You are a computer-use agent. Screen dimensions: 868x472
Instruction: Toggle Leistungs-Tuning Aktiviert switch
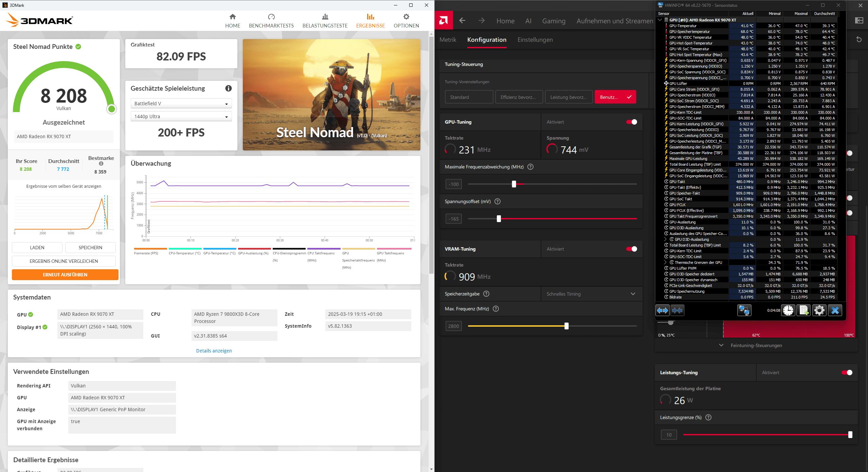pyautogui.click(x=847, y=373)
